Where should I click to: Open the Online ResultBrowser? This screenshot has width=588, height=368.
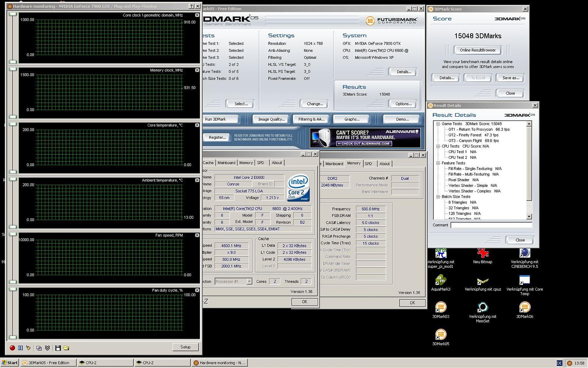(x=477, y=50)
